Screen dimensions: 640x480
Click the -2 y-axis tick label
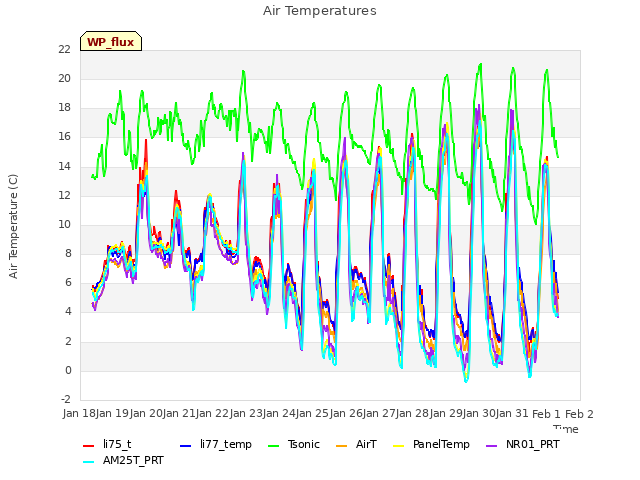coord(65,400)
